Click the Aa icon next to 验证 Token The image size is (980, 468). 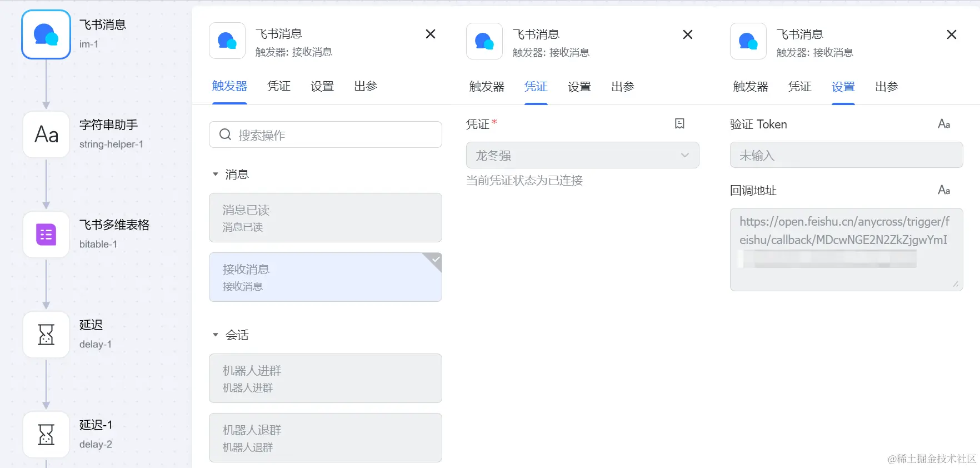click(x=944, y=124)
